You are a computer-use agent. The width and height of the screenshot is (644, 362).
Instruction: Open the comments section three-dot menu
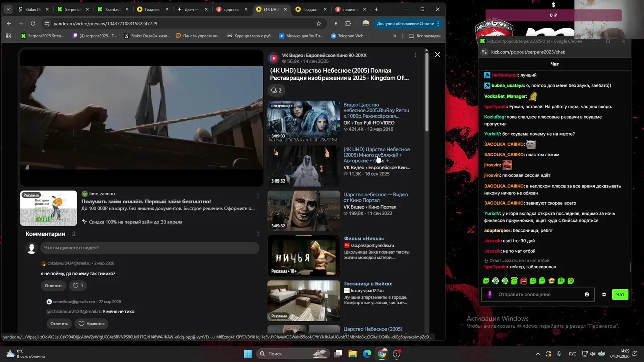click(x=258, y=234)
